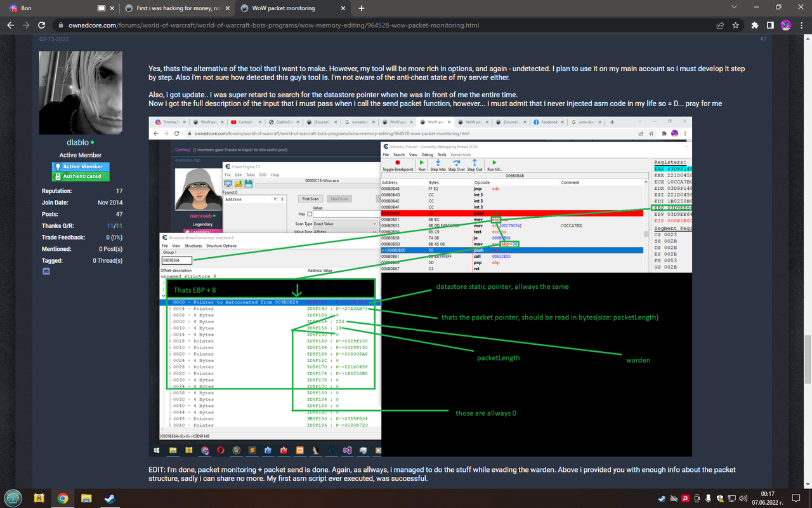Open the clock showing 00:17
812x508 pixels.
(768, 498)
